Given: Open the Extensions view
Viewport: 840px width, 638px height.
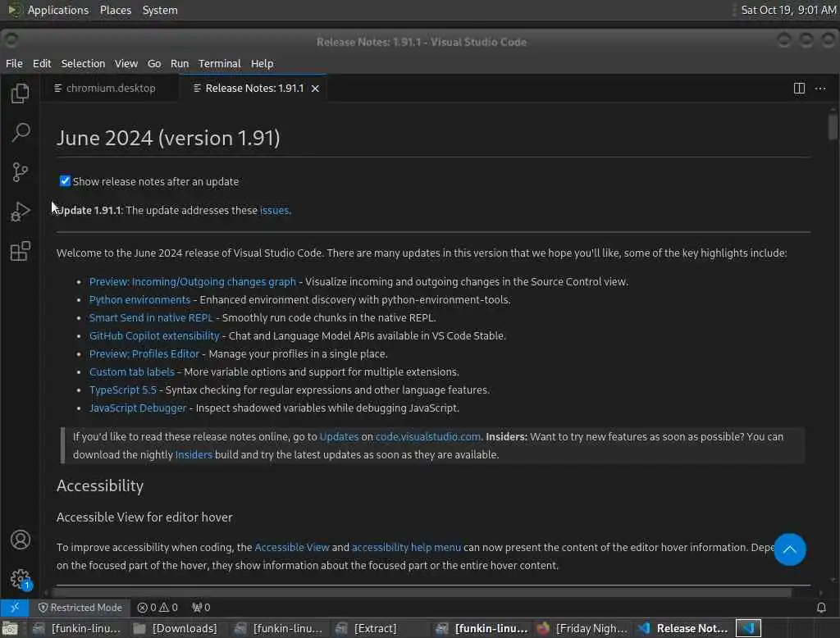Looking at the screenshot, I should (x=20, y=251).
